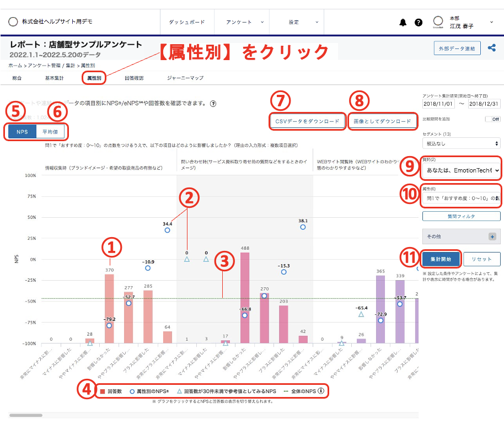
Task: Click the salmon bar labeled 285
Action: pos(148,317)
